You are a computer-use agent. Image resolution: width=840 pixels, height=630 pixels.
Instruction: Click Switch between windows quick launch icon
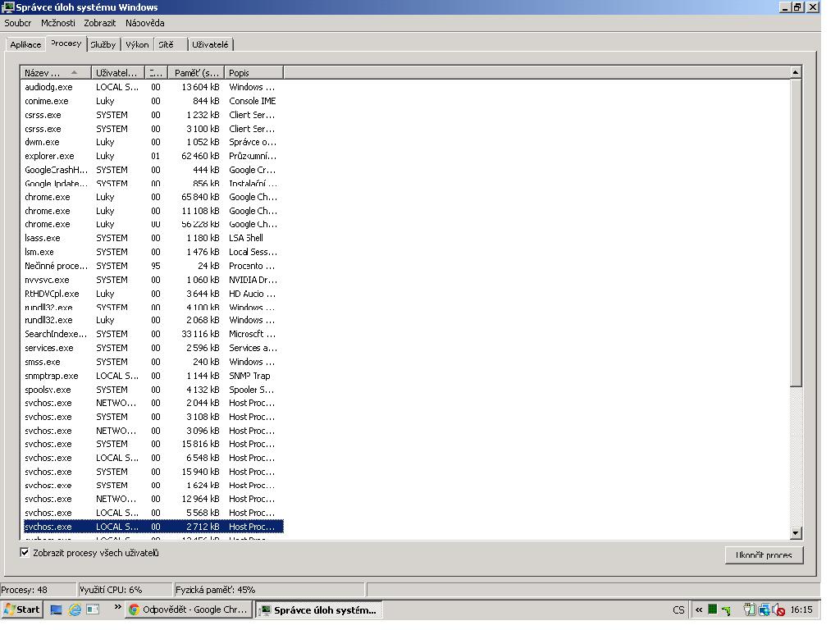click(x=93, y=609)
